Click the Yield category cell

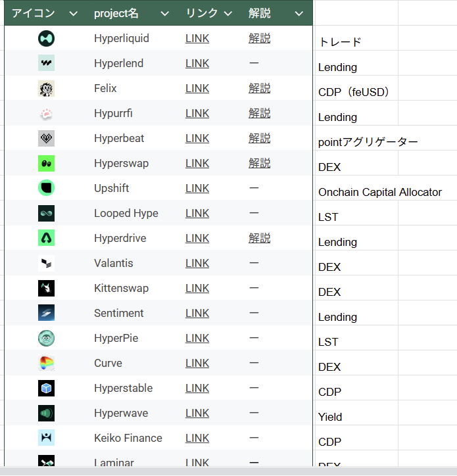click(356, 413)
